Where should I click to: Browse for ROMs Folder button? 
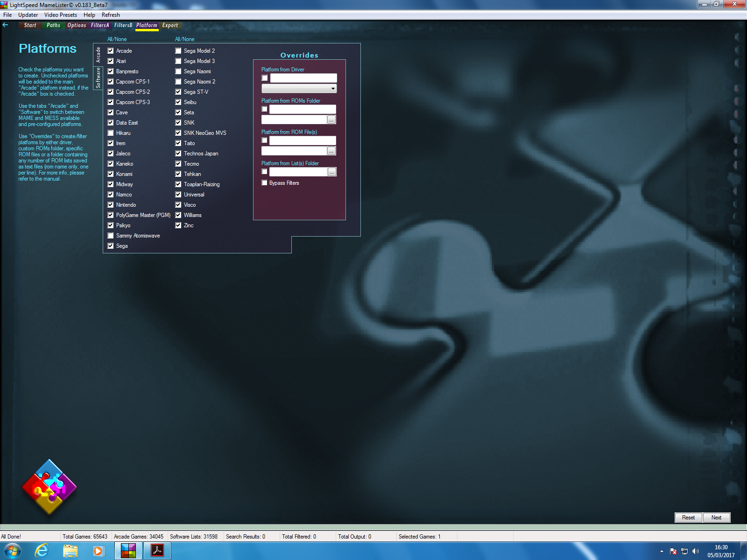pos(331,119)
